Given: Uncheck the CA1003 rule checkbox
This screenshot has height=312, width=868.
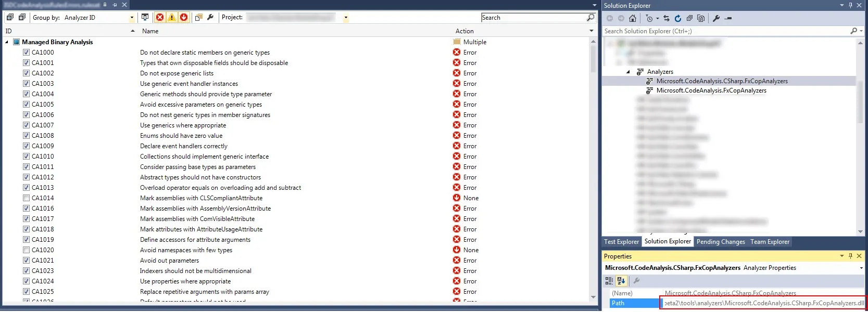Looking at the screenshot, I should point(26,83).
